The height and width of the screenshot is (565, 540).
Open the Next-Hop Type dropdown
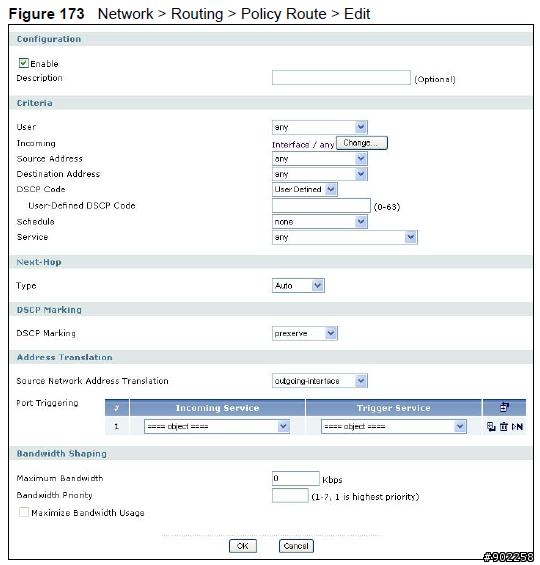point(298,286)
